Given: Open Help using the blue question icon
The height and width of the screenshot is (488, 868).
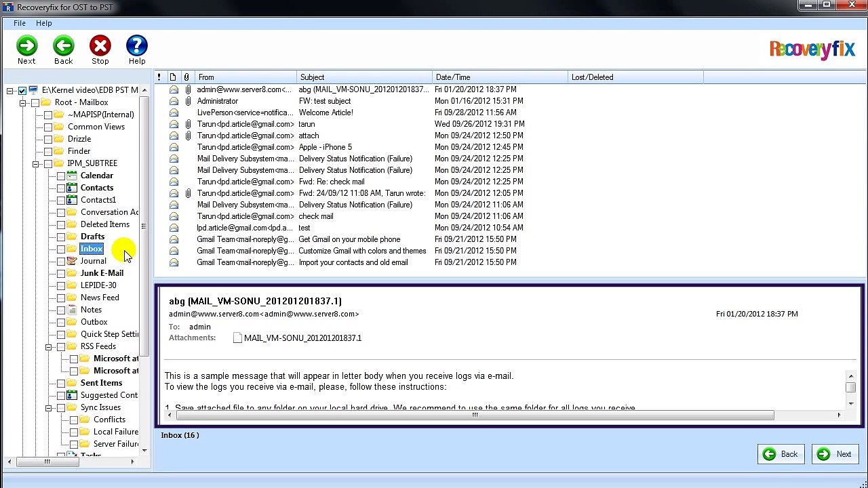Looking at the screenshot, I should coord(137,46).
